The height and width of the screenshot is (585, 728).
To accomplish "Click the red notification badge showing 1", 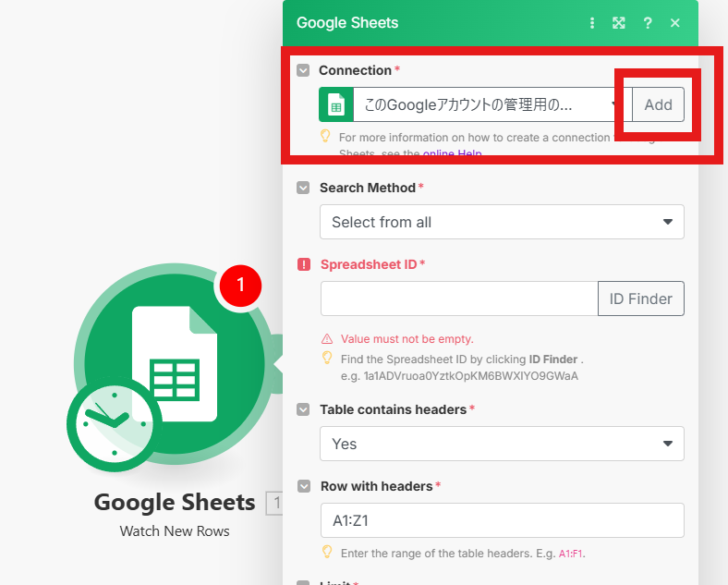I will [x=240, y=286].
